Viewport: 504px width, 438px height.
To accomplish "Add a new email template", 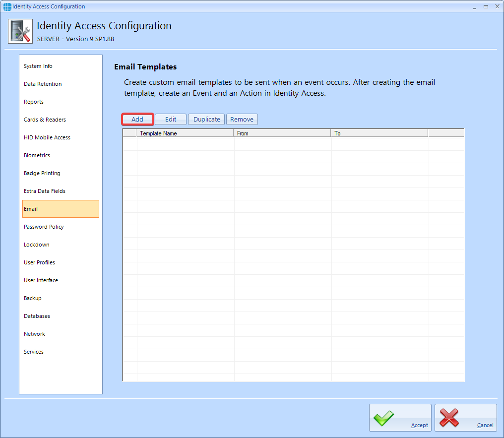I will point(137,119).
